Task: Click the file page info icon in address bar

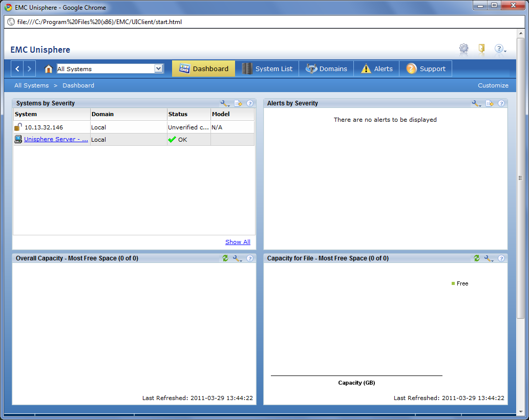Action: coord(11,22)
